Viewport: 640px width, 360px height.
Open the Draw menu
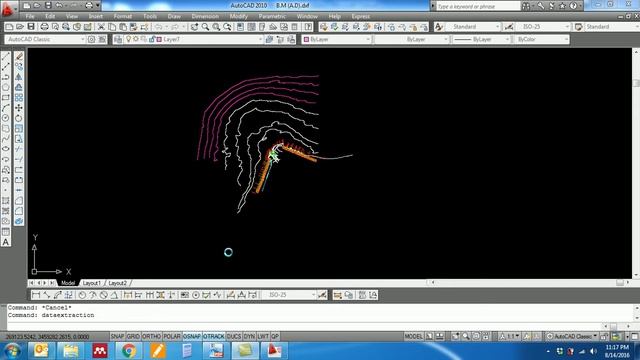[x=174, y=16]
